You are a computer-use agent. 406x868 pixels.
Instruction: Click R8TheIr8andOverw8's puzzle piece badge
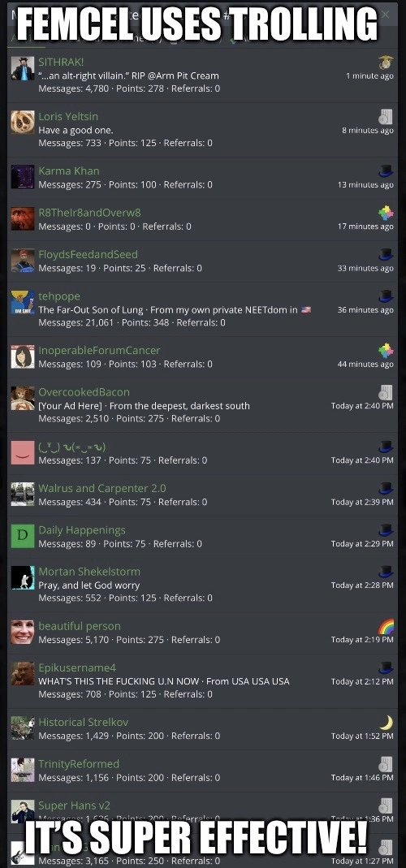(386, 213)
